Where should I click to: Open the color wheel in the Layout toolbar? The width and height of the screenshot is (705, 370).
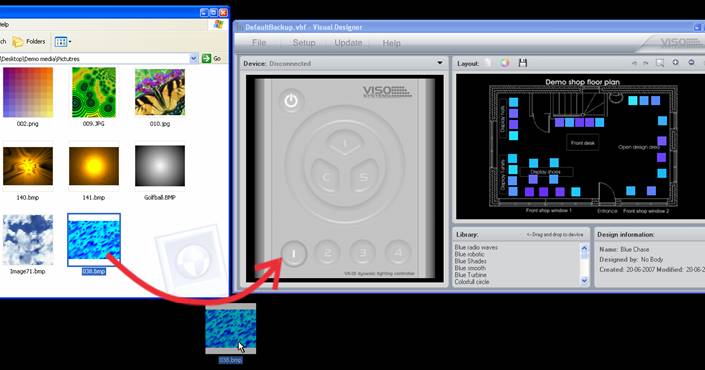[x=505, y=63]
